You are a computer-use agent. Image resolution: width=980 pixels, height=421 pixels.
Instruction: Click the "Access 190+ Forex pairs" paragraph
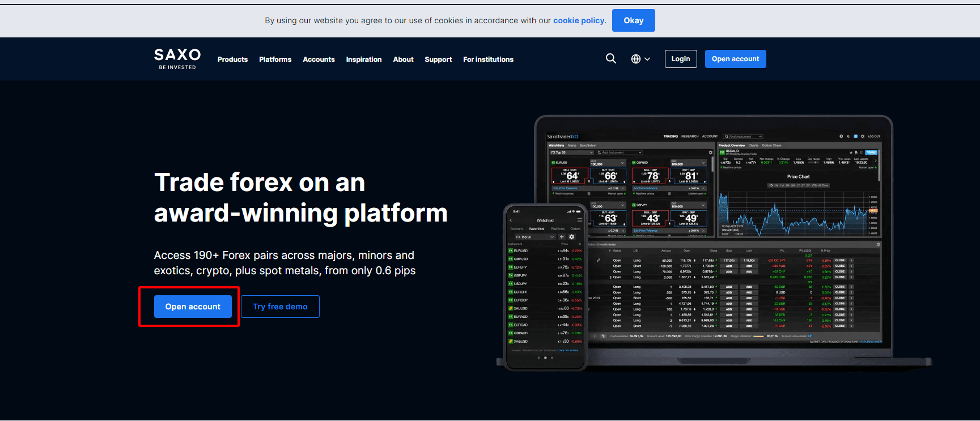[x=285, y=263]
